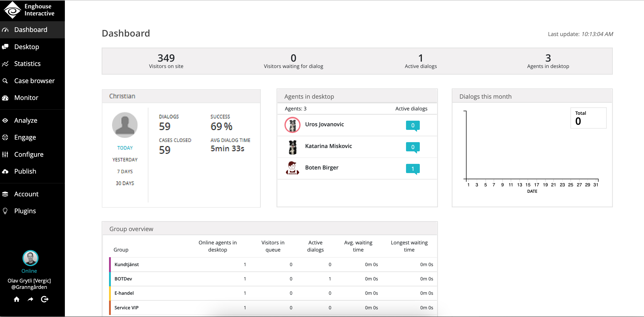This screenshot has width=644, height=317.
Task: Select the YESTERDAY stats period
Action: [x=125, y=160]
